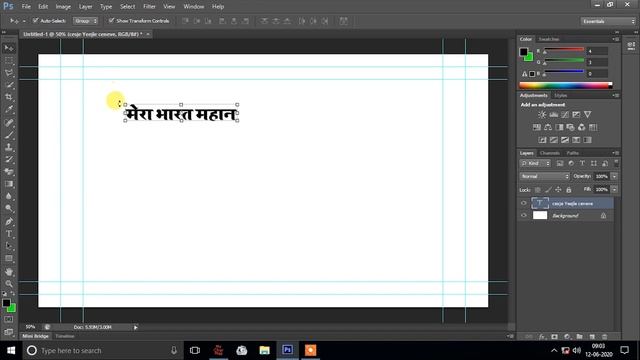
Task: Select the Clone Stamp tool
Action: click(9, 147)
